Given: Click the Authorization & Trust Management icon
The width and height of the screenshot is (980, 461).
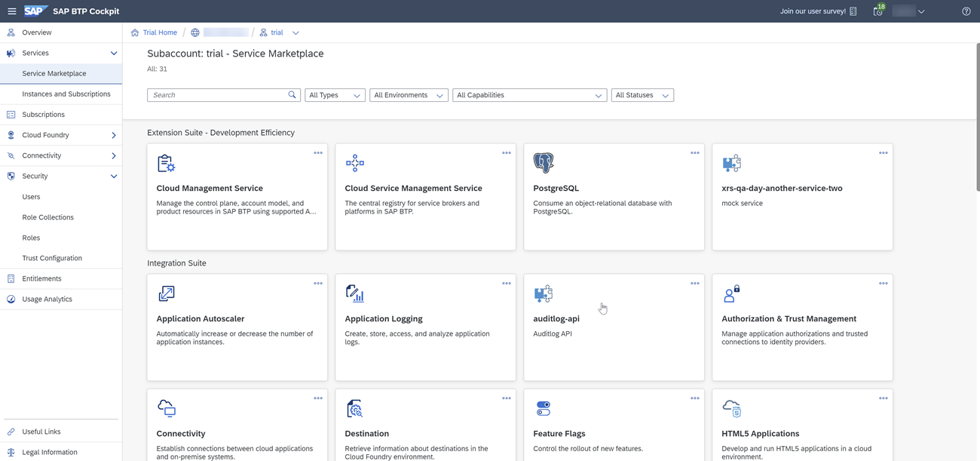Looking at the screenshot, I should [731, 294].
